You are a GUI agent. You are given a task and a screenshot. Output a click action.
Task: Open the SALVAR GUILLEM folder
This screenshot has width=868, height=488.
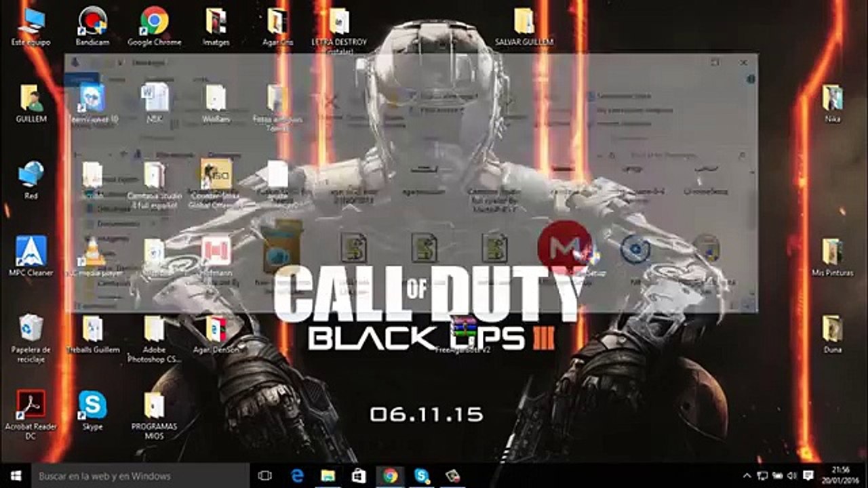pyautogui.click(x=524, y=27)
